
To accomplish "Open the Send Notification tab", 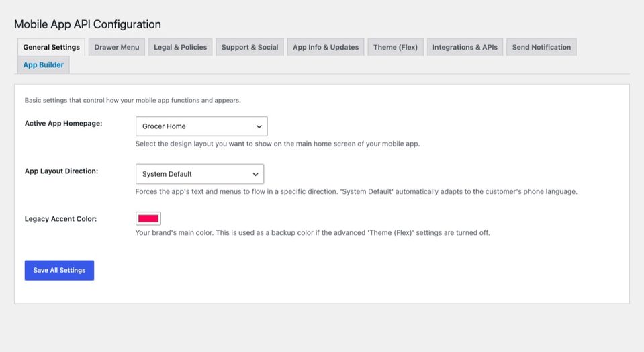I will click(541, 47).
